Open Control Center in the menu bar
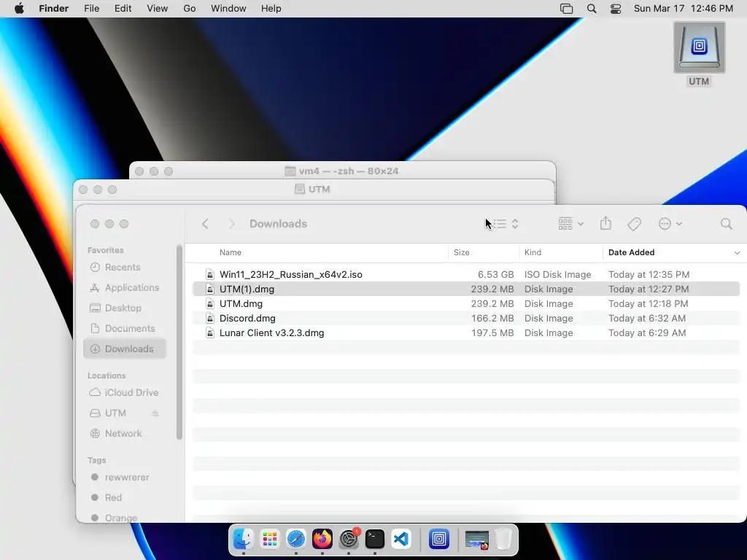This screenshot has width=747, height=560. click(616, 9)
